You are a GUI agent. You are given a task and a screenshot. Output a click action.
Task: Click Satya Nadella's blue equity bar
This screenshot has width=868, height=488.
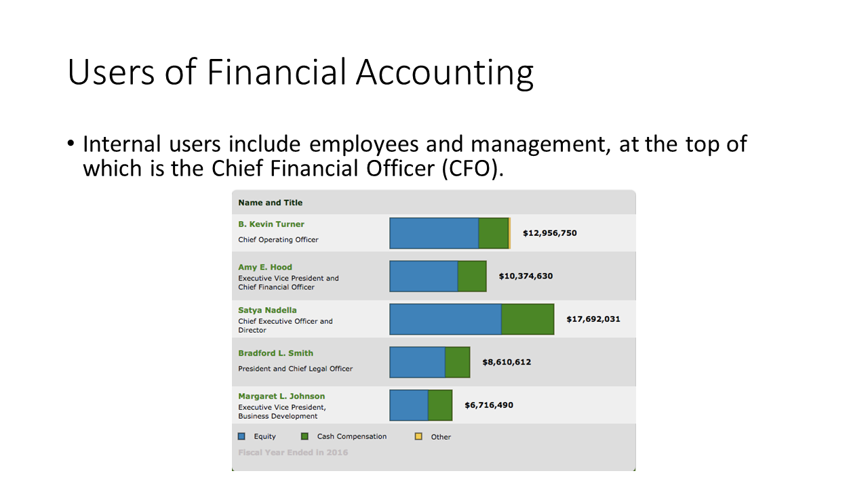(446, 319)
